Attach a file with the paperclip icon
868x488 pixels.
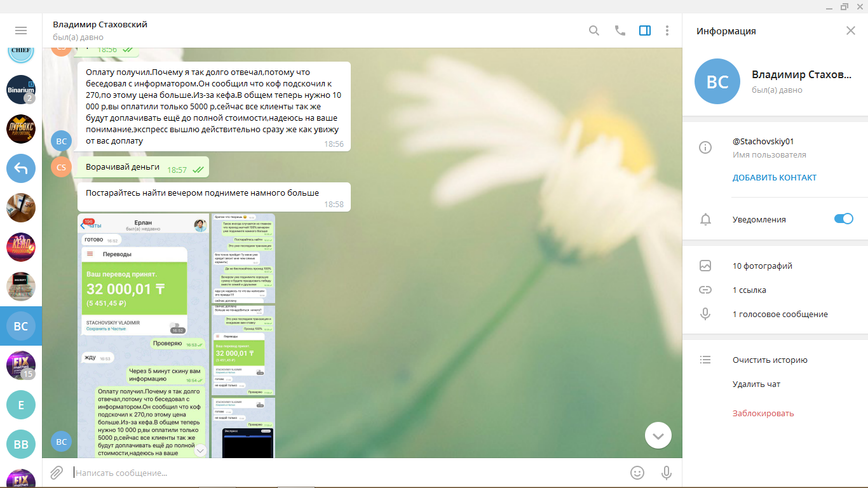tap(57, 473)
